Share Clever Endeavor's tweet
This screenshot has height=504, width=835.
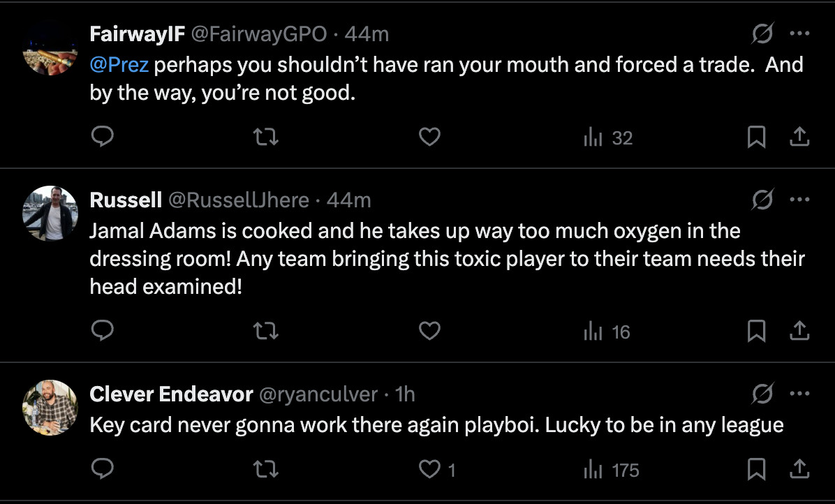(799, 470)
